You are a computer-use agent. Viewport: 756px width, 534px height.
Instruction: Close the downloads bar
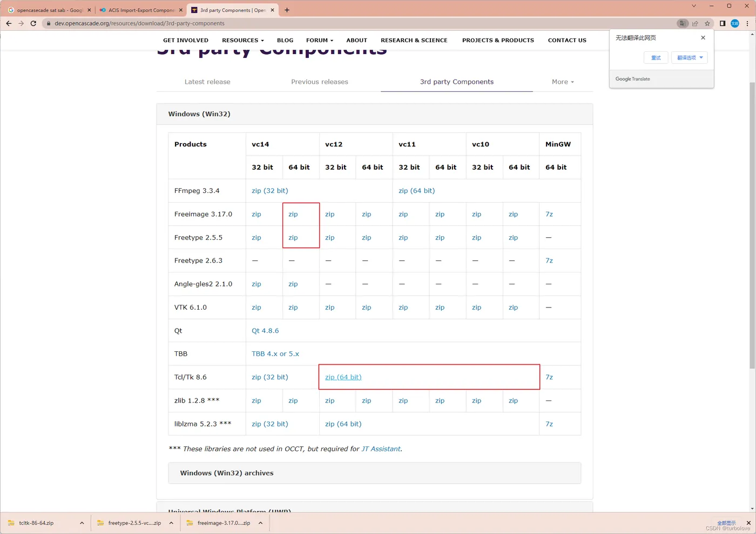click(748, 523)
